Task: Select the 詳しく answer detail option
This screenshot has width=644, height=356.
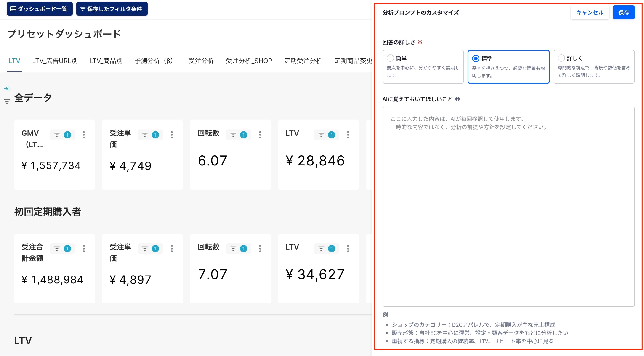Action: pyautogui.click(x=594, y=67)
